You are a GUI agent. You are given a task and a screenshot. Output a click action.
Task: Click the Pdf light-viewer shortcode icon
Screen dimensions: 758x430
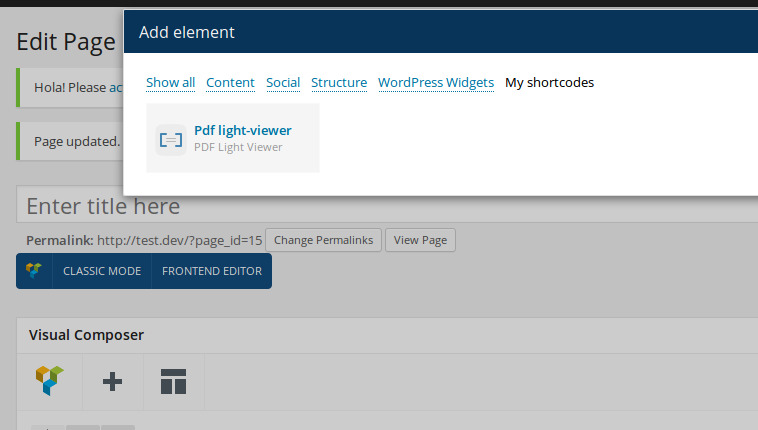[x=171, y=140]
